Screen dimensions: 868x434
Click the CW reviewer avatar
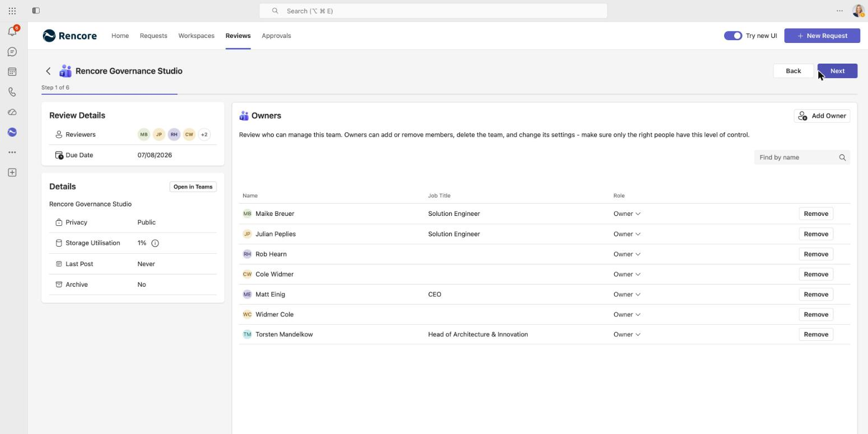(189, 134)
